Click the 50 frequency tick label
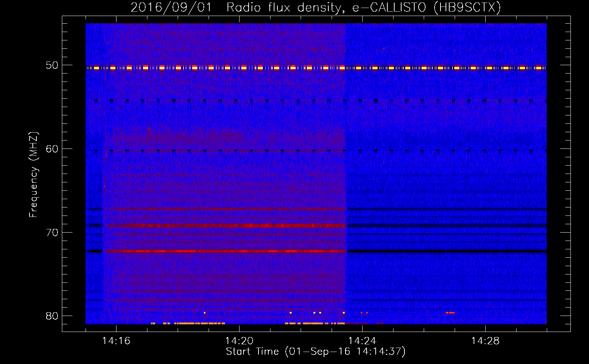Screen dimensions: 589x364 point(52,66)
